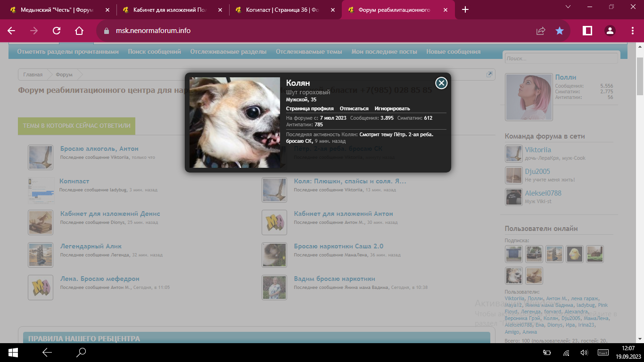
Task: Reload the page in browser
Action: tap(57, 31)
